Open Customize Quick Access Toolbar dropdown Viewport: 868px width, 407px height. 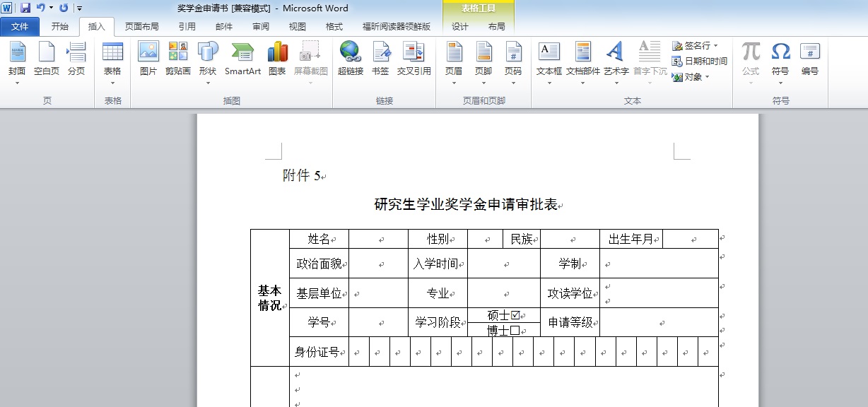pos(79,8)
